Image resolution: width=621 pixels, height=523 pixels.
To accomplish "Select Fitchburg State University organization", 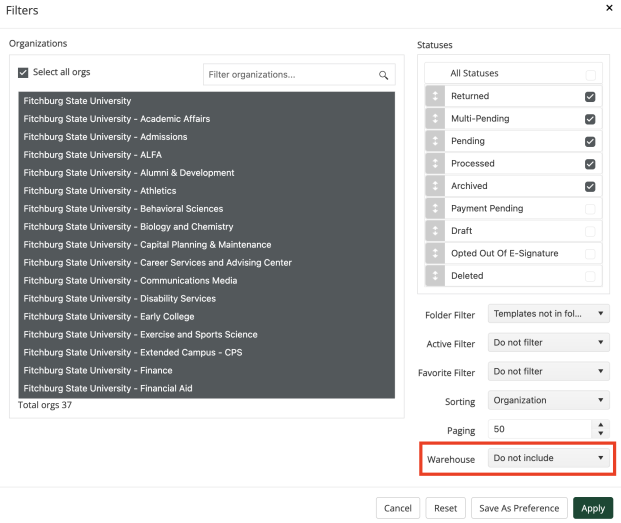I will [x=206, y=101].
